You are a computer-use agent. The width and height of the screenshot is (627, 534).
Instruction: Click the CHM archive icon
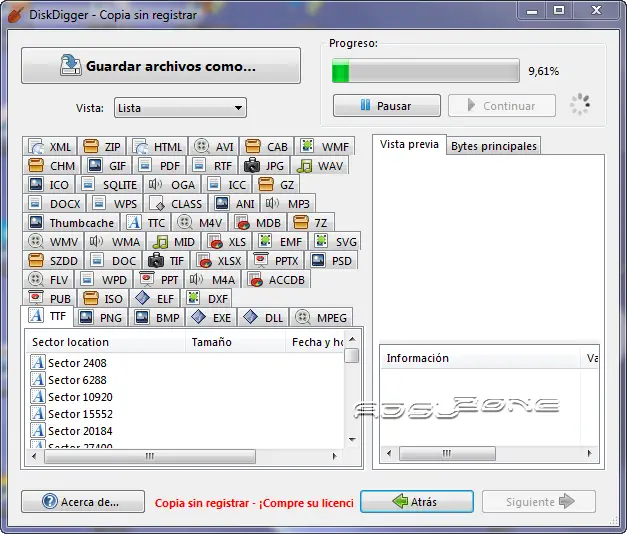coord(36,165)
